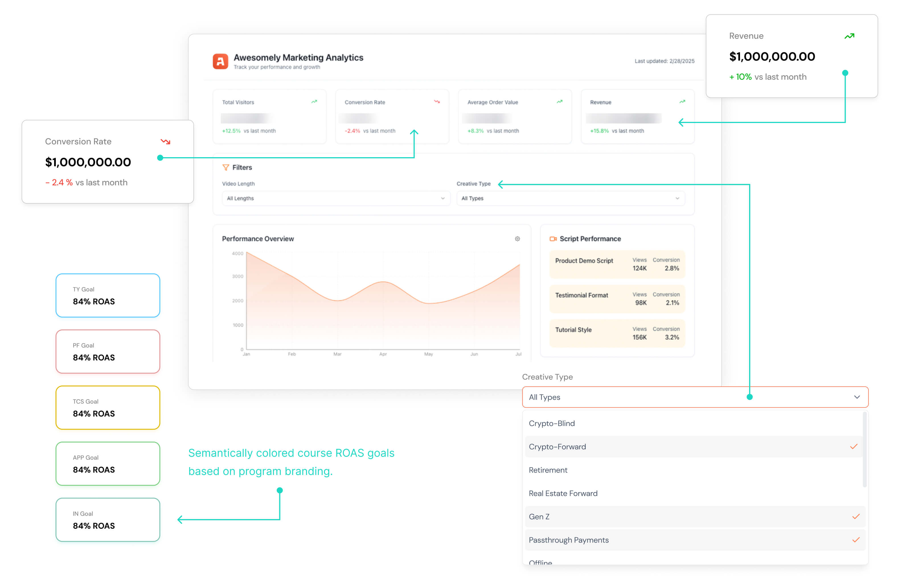Click '156K' views value for Tutorial Style

tap(640, 337)
